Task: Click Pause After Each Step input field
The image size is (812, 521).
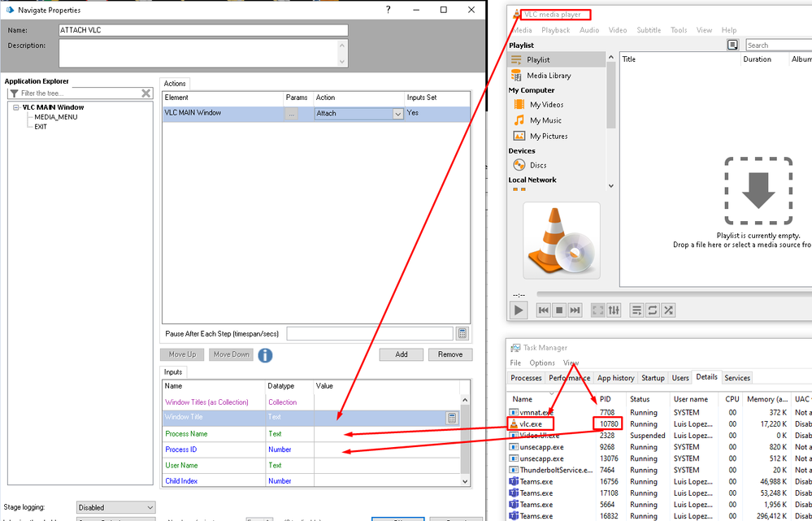Action: pos(370,333)
